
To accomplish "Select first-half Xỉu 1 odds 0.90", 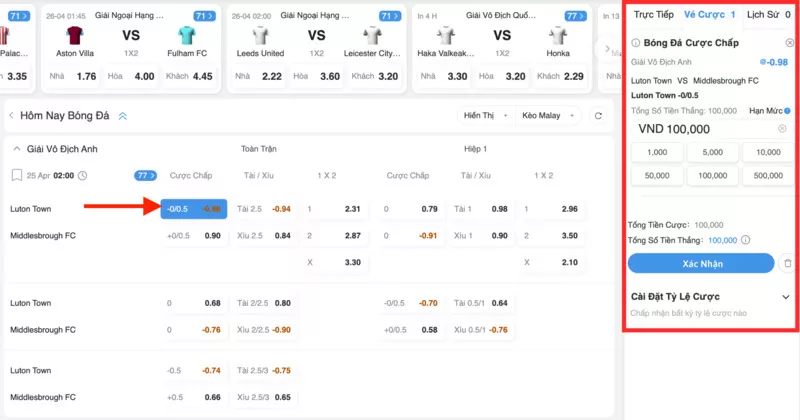I will tap(481, 236).
